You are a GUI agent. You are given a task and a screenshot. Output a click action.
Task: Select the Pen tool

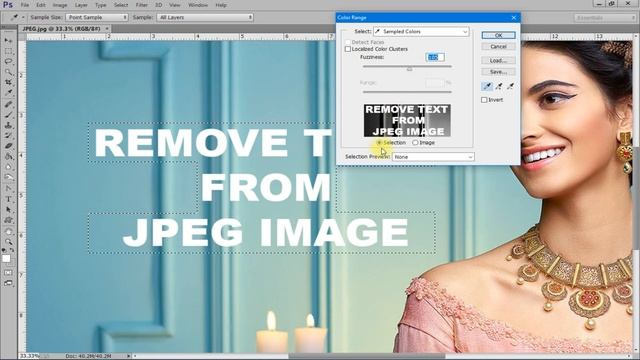[8, 189]
